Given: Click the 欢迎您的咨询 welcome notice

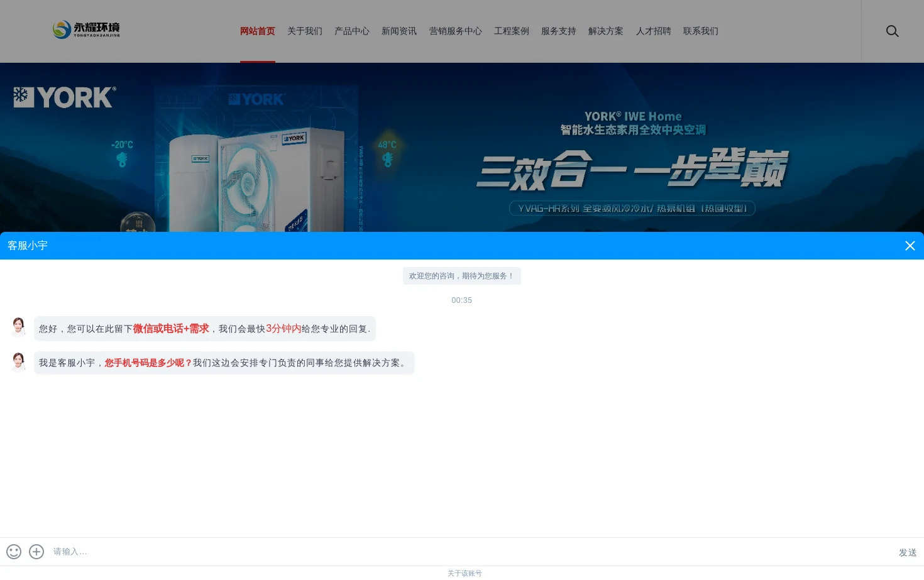Looking at the screenshot, I should [x=462, y=276].
